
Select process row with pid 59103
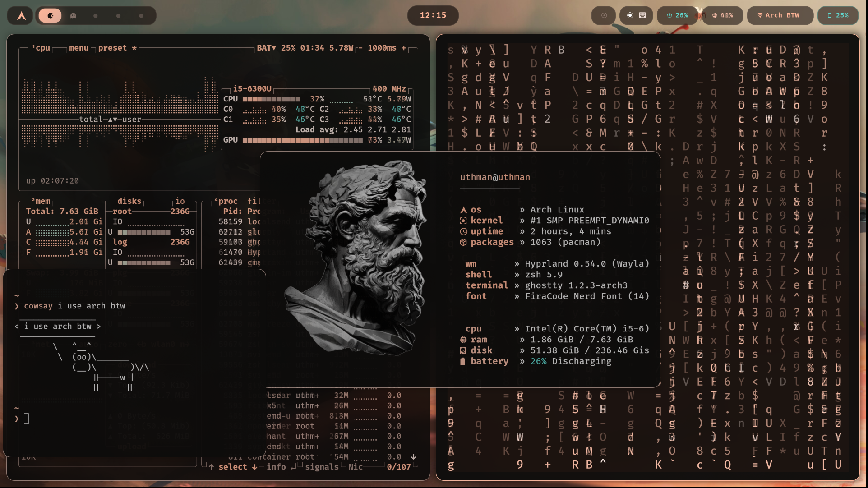[x=239, y=242]
